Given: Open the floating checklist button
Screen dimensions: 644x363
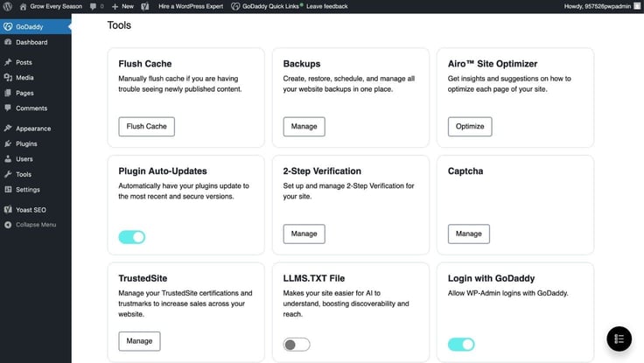Looking at the screenshot, I should pyautogui.click(x=619, y=339).
